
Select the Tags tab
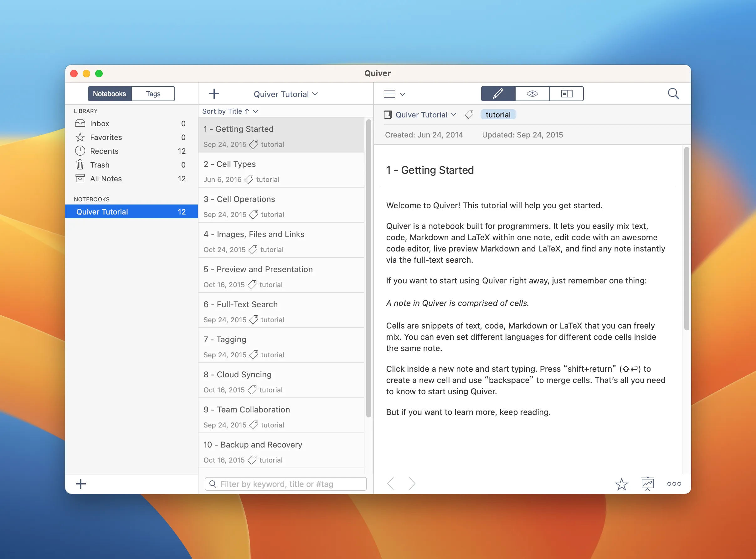[153, 94]
